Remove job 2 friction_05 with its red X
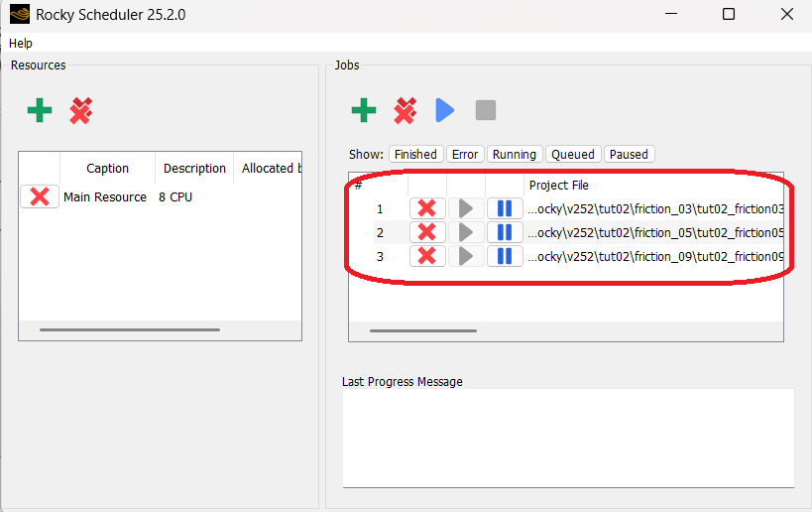The height and width of the screenshot is (512, 812). (x=427, y=232)
